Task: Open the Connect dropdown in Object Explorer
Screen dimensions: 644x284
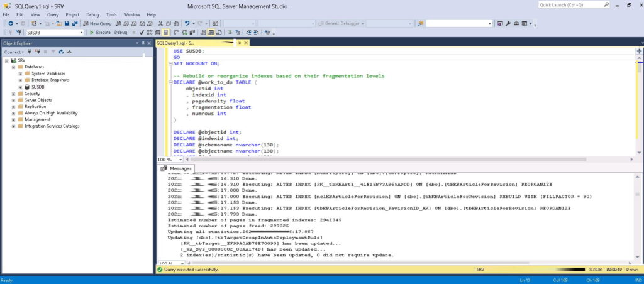Action: click(x=14, y=52)
